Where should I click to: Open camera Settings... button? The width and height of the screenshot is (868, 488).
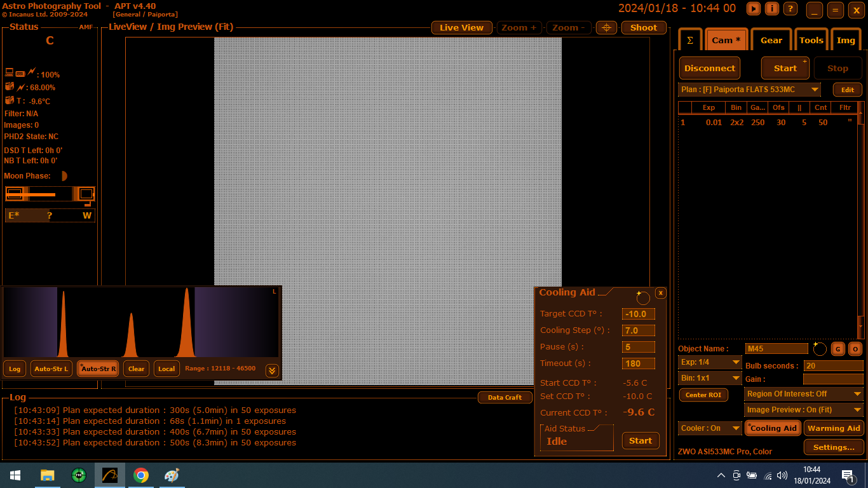[x=834, y=447]
